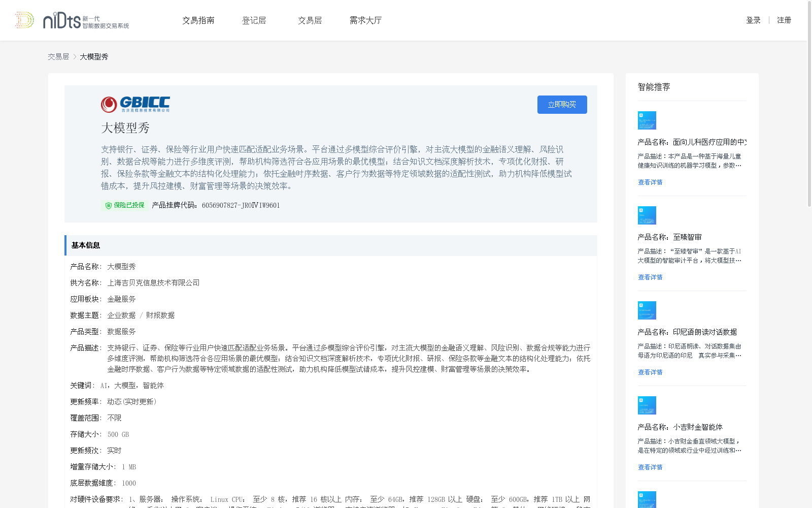The image size is (812, 508).
Task: Click update frequency 动态(实时更新)
Action: (132, 402)
